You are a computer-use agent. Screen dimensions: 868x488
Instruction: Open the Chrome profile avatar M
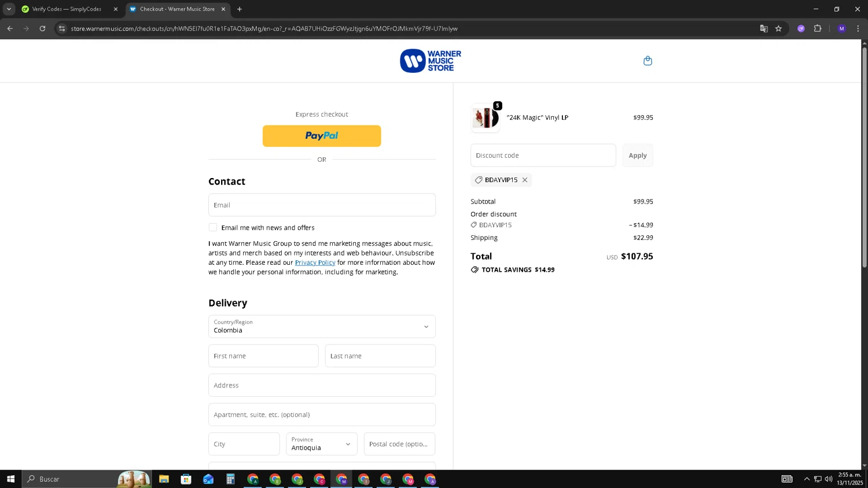(841, 28)
